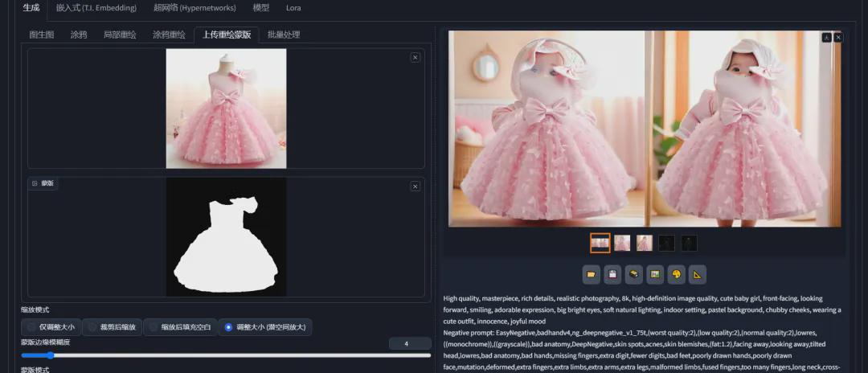868x373 pixels.
Task: Select the fourth dark gallery thumbnail
Action: click(666, 243)
